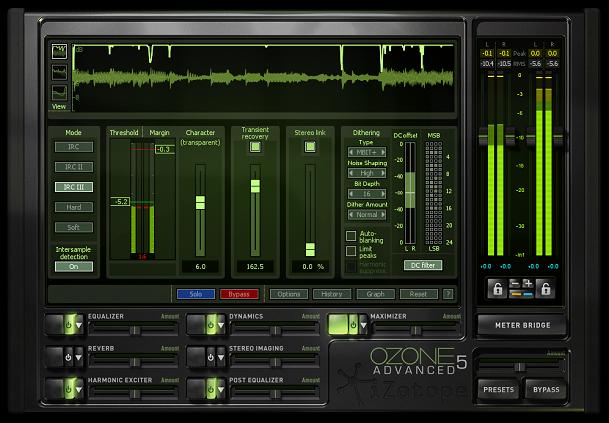Viewport: 609px width, 423px height.
Task: Step Bit Depth left with its arrow
Action: tap(351, 194)
